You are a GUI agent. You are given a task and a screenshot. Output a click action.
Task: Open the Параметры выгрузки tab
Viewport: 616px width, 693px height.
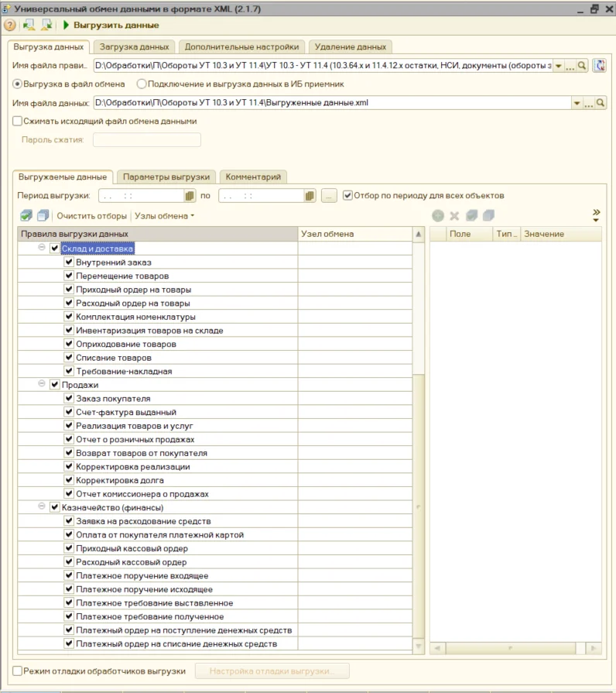click(166, 177)
